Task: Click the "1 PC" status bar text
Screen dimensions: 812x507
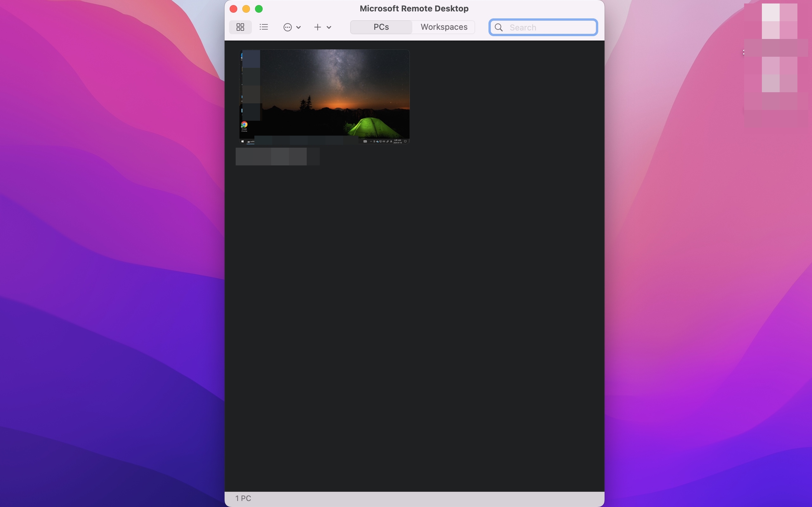Action: tap(243, 498)
